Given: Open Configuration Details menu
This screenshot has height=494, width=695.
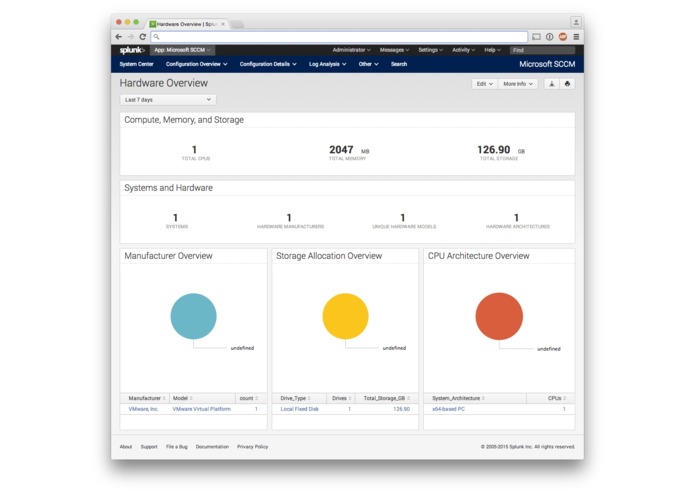Looking at the screenshot, I should [268, 64].
